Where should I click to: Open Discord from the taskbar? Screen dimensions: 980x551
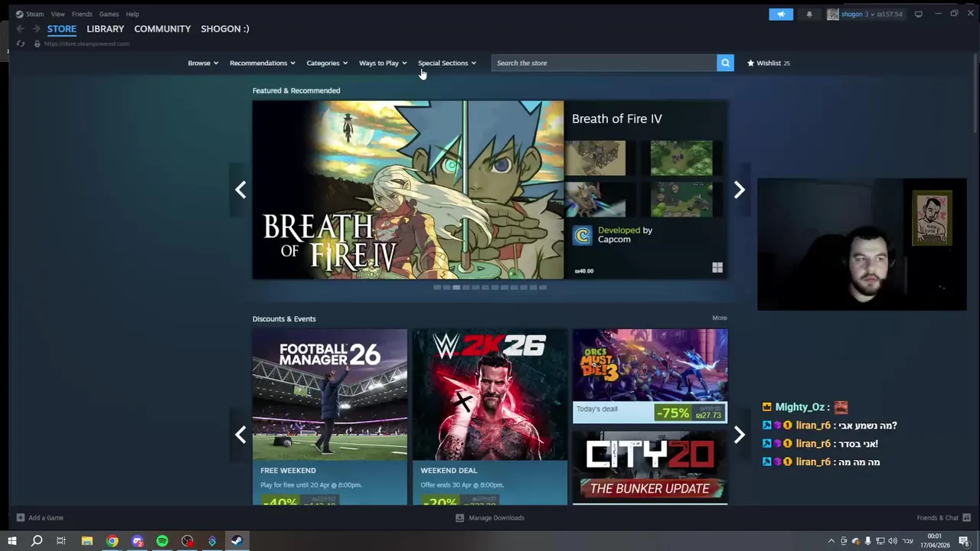pos(138,541)
